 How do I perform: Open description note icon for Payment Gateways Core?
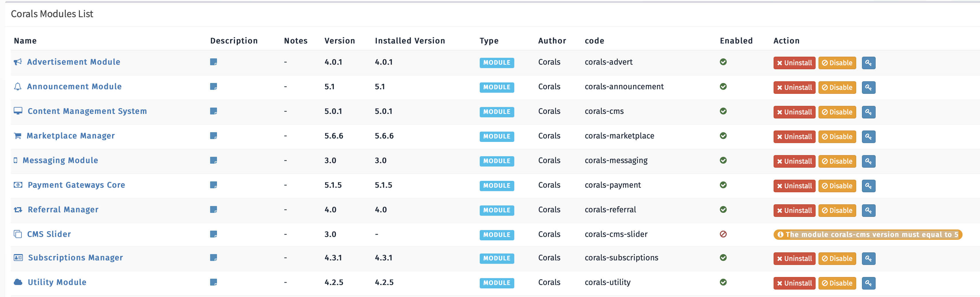(x=214, y=185)
